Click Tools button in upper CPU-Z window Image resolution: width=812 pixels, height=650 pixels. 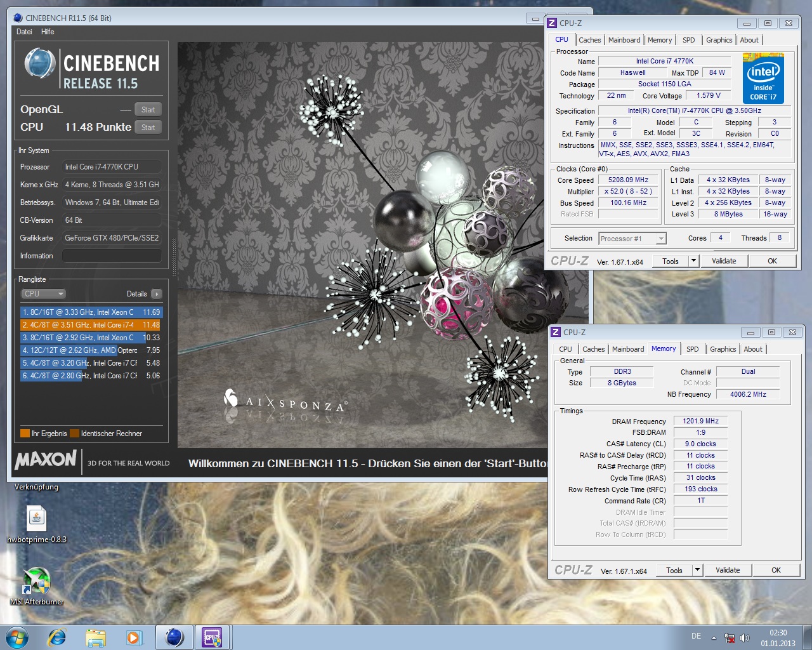pyautogui.click(x=671, y=261)
